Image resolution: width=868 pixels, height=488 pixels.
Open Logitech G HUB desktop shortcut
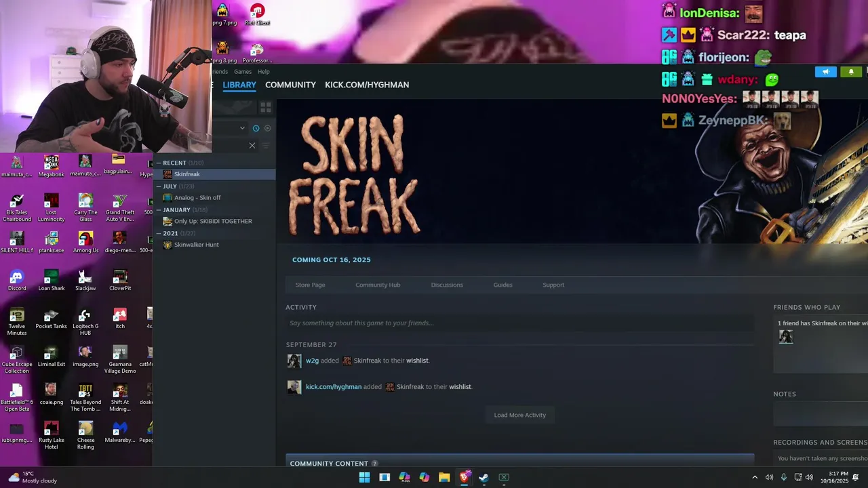pos(85,322)
